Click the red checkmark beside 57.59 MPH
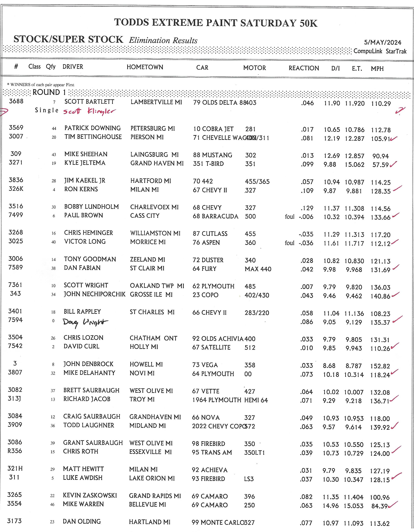Image resolution: width=414 pixels, height=532 pixels. pyautogui.click(x=393, y=164)
